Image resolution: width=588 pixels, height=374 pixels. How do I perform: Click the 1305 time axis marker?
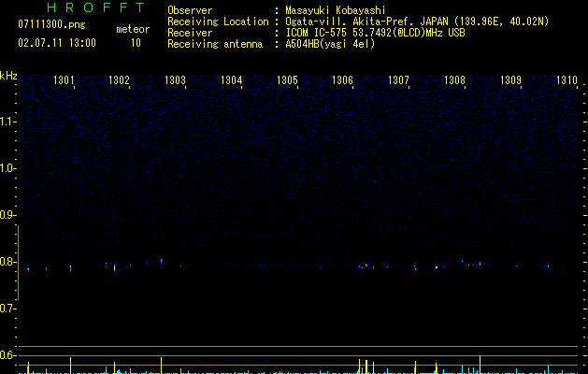[x=287, y=80]
